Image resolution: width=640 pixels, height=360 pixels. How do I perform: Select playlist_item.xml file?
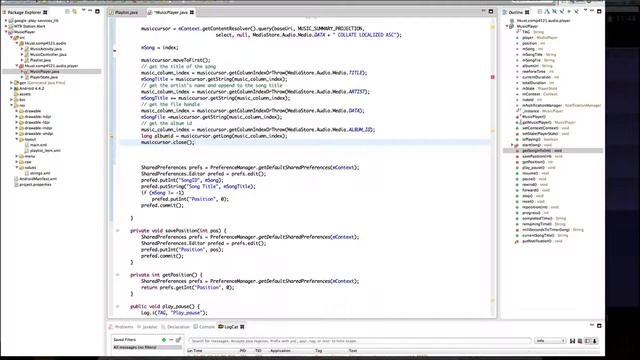coord(45,151)
